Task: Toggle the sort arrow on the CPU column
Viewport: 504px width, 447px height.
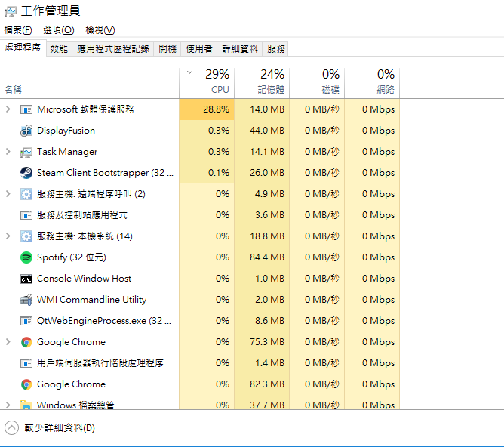Action: (x=190, y=72)
